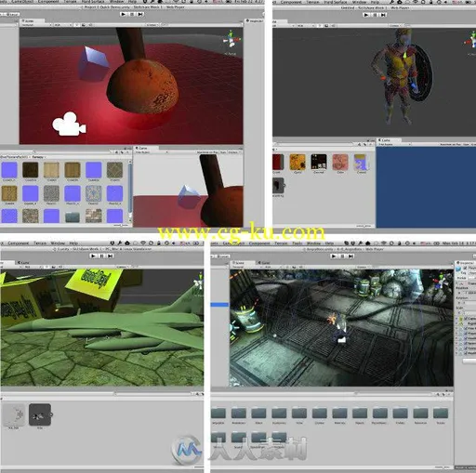The height and width of the screenshot is (473, 476).
Task: Open Terrain menu in red sphere window
Action: coord(71,2)
